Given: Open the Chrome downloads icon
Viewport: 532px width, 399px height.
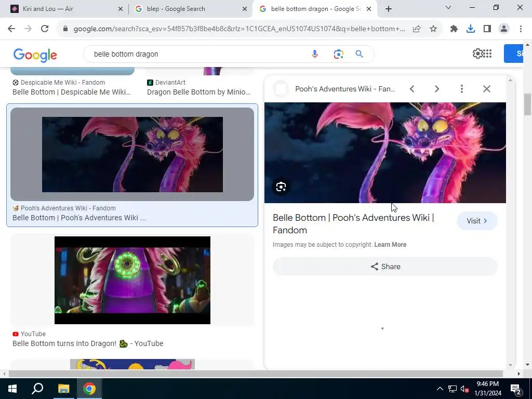Looking at the screenshot, I should tap(471, 29).
